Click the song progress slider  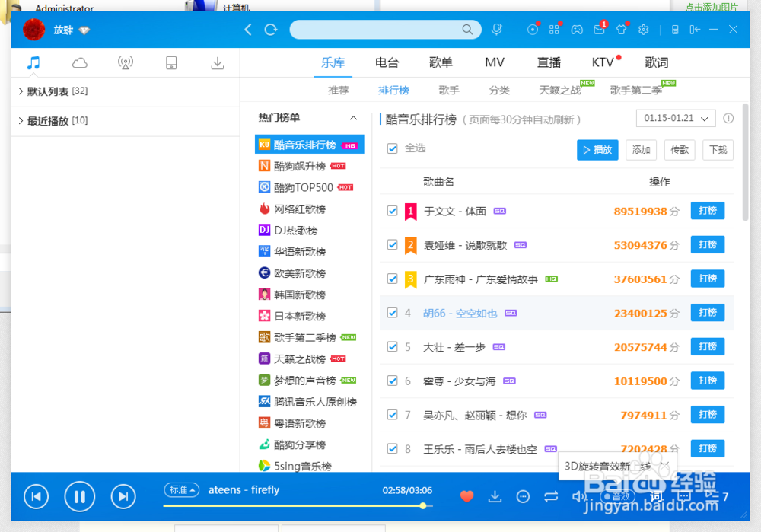(423, 505)
